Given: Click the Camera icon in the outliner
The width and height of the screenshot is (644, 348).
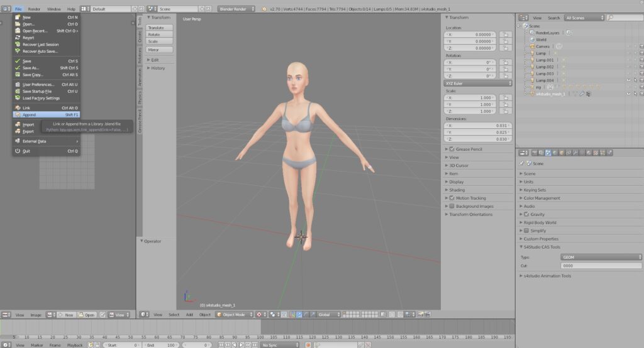Looking at the screenshot, I should click(531, 46).
